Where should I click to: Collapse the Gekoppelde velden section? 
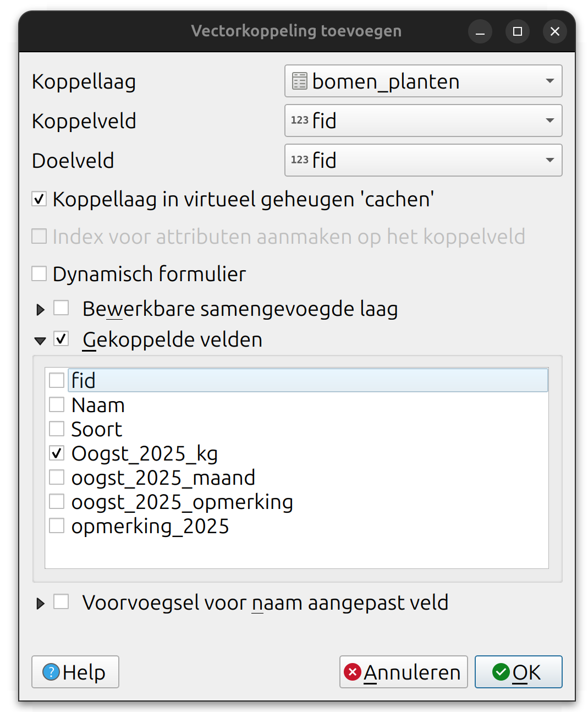pyautogui.click(x=40, y=341)
